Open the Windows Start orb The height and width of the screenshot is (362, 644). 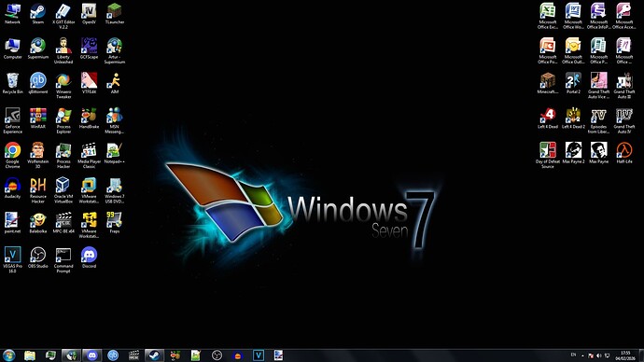click(8, 355)
